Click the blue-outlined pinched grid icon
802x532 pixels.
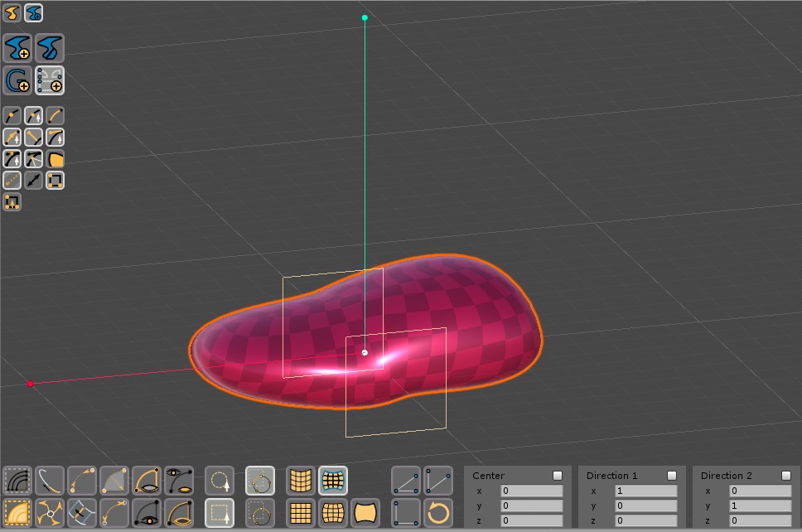[x=333, y=481]
